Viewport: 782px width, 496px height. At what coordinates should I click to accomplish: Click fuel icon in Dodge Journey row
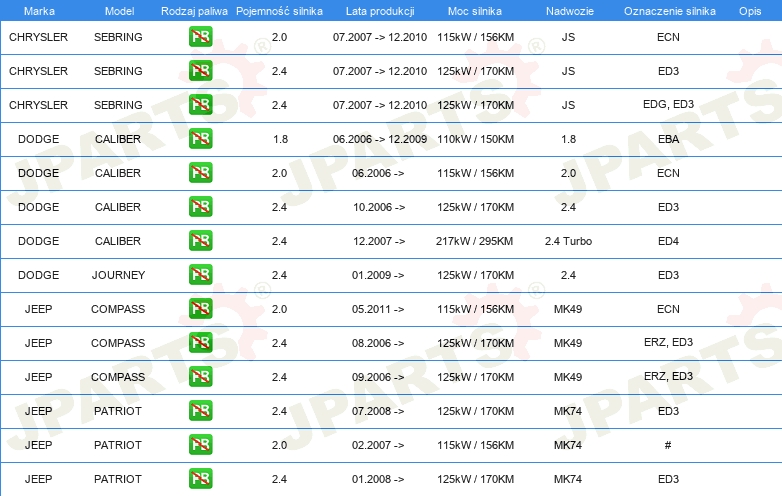[x=200, y=275]
